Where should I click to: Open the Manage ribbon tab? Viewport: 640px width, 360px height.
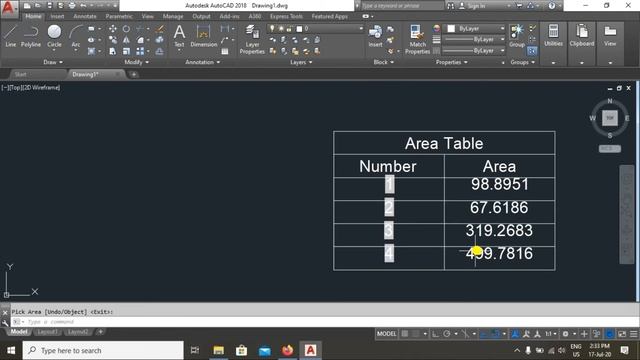point(173,16)
